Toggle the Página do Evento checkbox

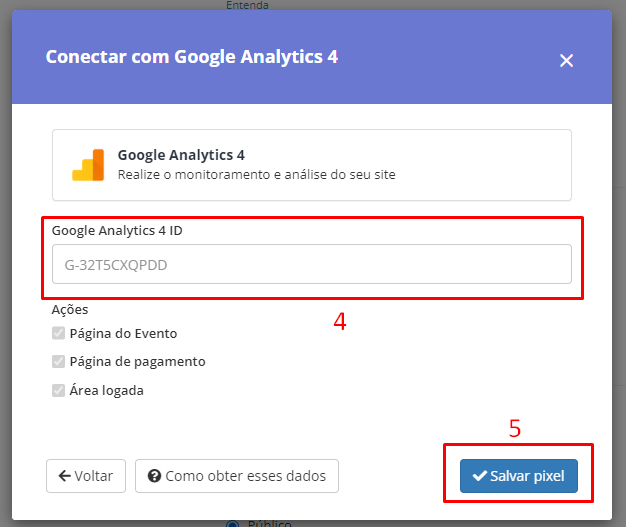pos(58,333)
